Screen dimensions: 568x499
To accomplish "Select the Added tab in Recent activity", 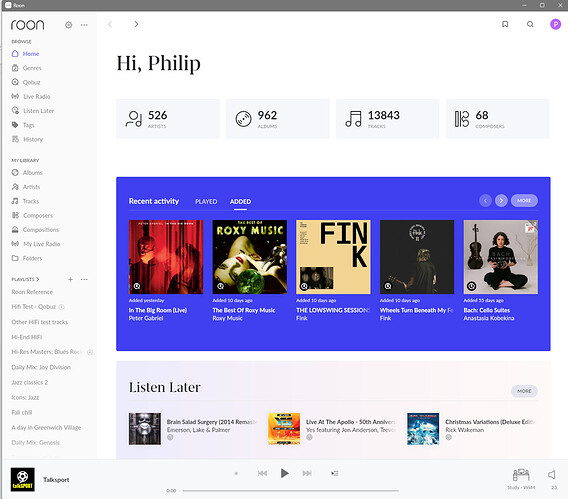I will pyautogui.click(x=240, y=202).
